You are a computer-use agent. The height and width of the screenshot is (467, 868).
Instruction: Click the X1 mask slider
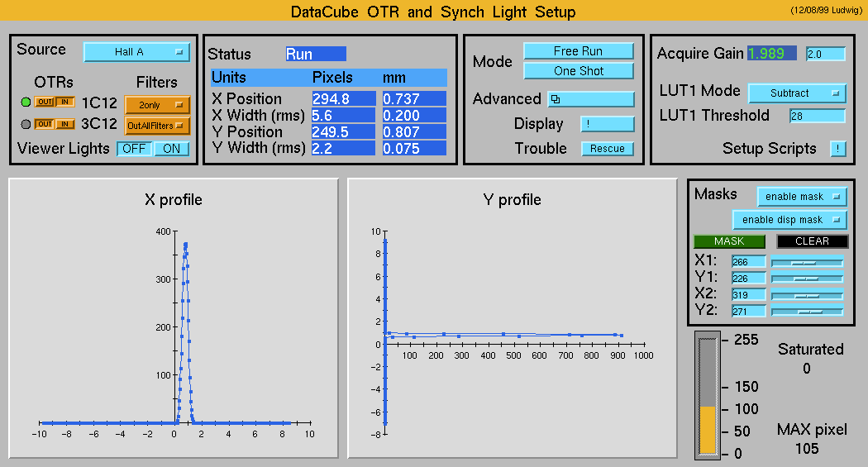coord(806,262)
